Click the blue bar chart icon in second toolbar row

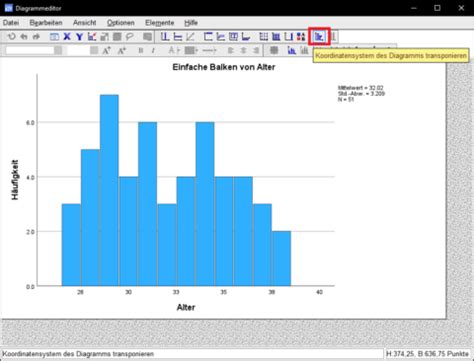[292, 51]
